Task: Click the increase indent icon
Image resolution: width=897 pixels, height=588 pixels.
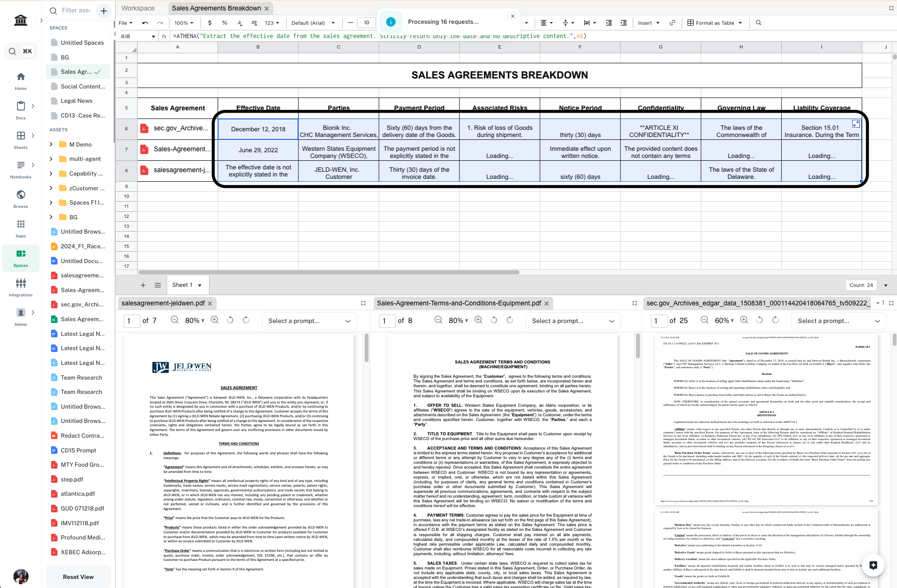Action: 623,23
